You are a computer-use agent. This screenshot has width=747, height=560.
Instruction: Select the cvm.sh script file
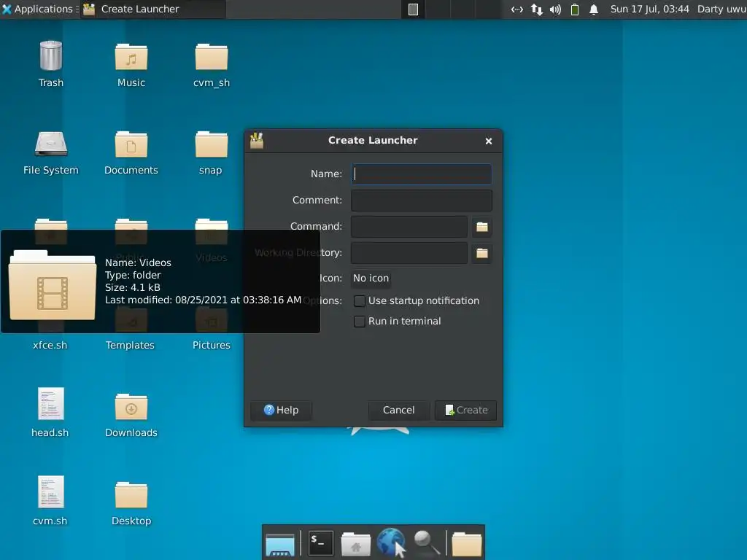(50, 492)
